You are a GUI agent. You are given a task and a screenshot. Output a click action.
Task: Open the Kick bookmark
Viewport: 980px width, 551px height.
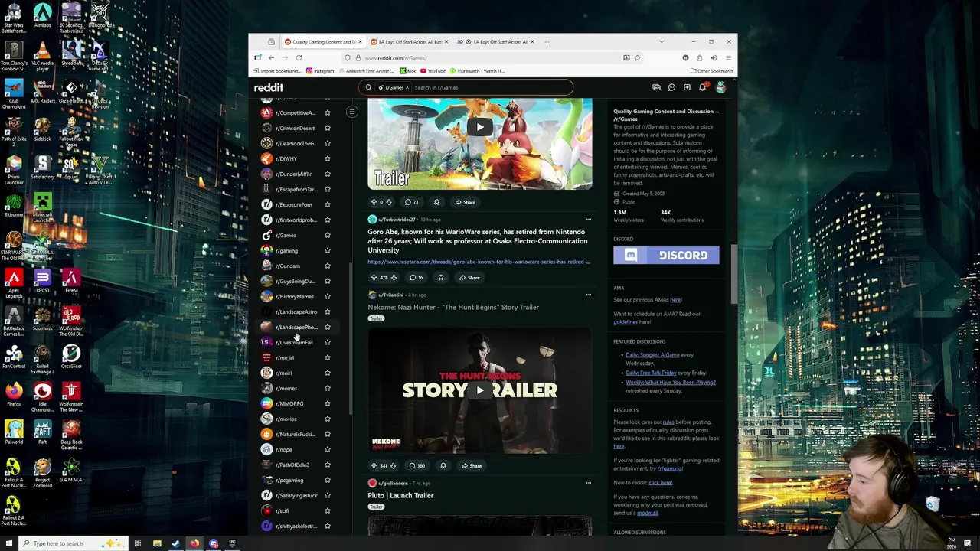(408, 71)
